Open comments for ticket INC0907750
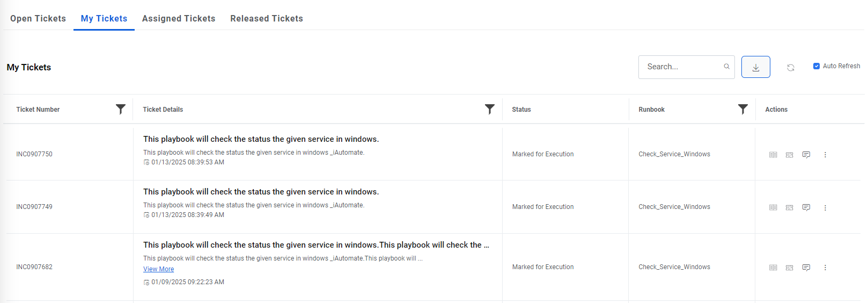Viewport: 868px width, 303px height. click(x=806, y=155)
